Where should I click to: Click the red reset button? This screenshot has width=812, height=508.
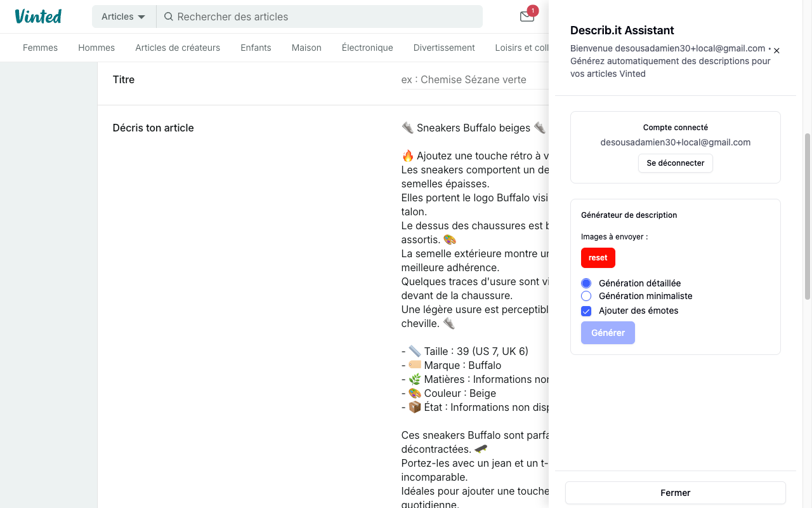pyautogui.click(x=598, y=258)
